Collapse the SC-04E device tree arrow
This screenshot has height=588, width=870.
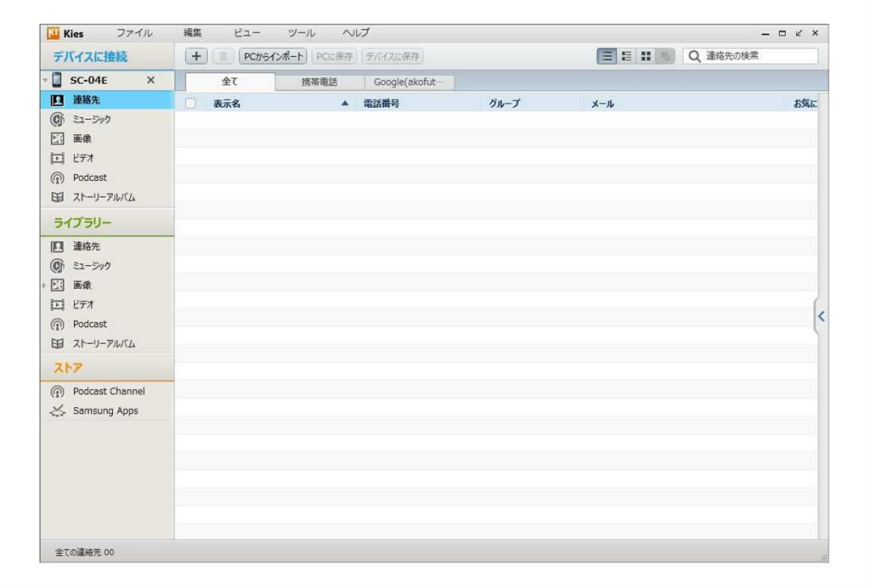pyautogui.click(x=45, y=81)
